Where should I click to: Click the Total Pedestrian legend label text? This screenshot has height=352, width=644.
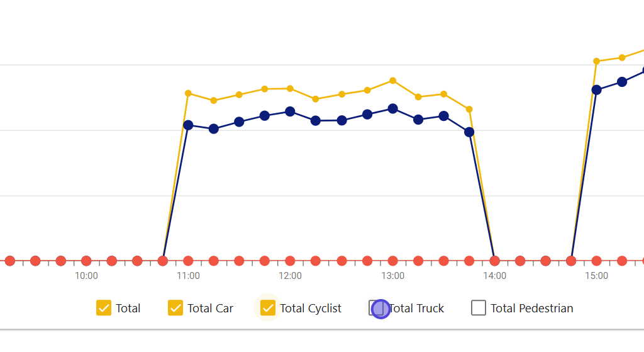531,308
